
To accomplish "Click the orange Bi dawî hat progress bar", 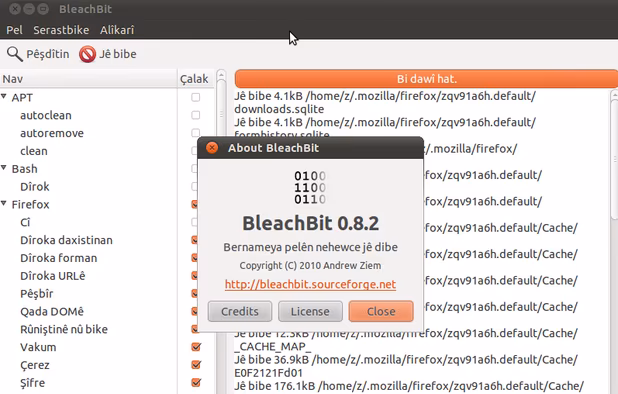I will (426, 79).
